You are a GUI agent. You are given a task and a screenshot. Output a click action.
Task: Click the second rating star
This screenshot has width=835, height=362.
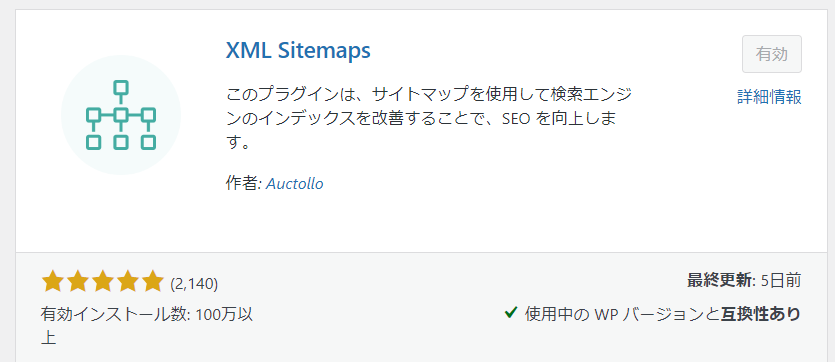point(78,282)
